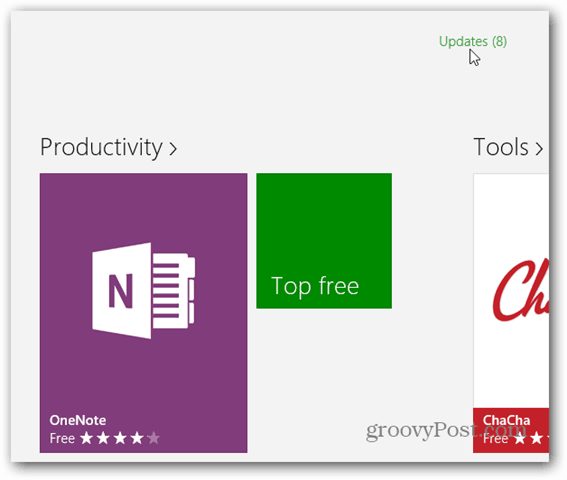Expand Tools using its chevron arrow
This screenshot has width=567, height=480.
(x=539, y=149)
